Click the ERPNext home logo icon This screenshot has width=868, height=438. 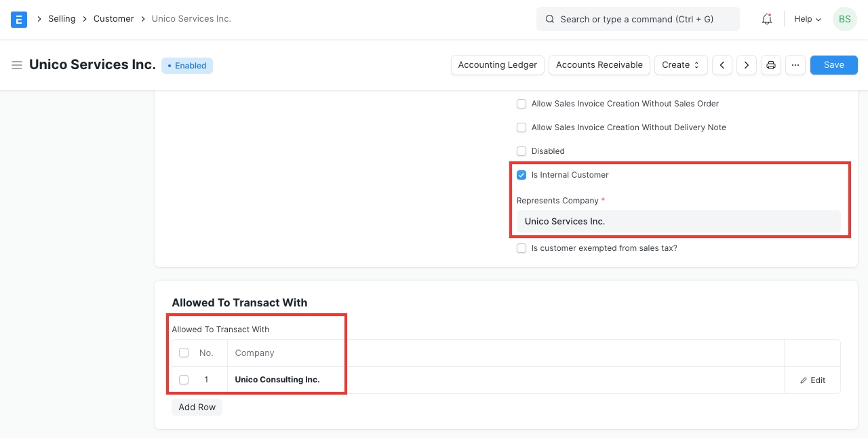pyautogui.click(x=19, y=19)
